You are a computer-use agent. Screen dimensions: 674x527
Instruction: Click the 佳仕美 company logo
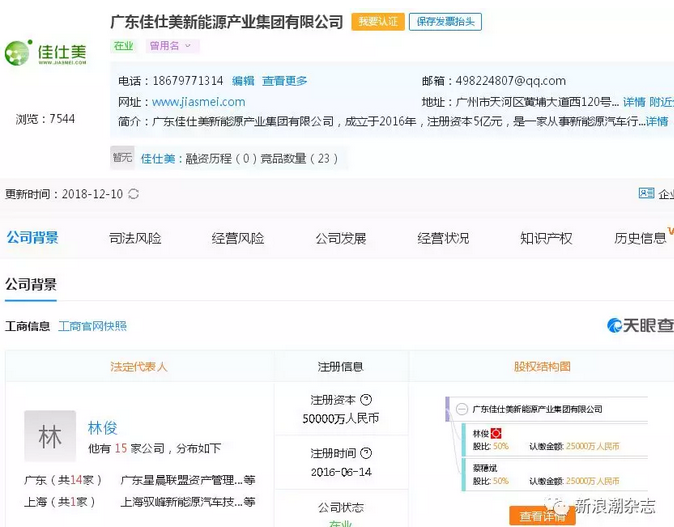tap(46, 52)
